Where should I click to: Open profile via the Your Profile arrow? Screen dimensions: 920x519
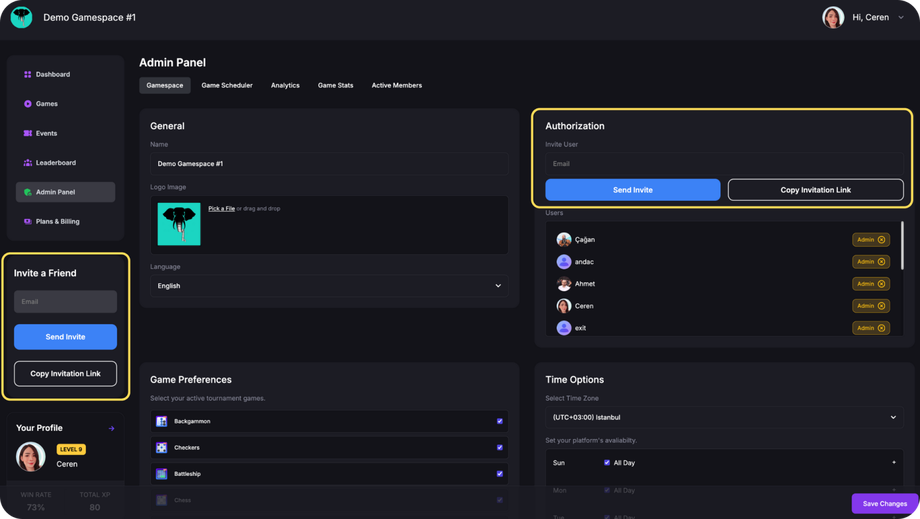pos(111,428)
